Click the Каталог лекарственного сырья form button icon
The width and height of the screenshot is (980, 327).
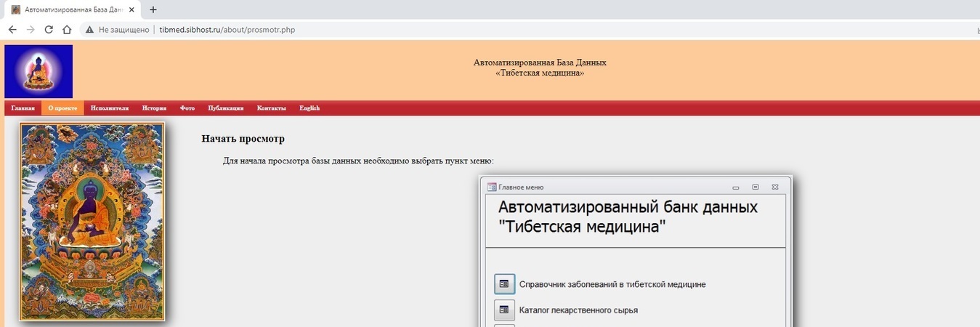pos(504,310)
